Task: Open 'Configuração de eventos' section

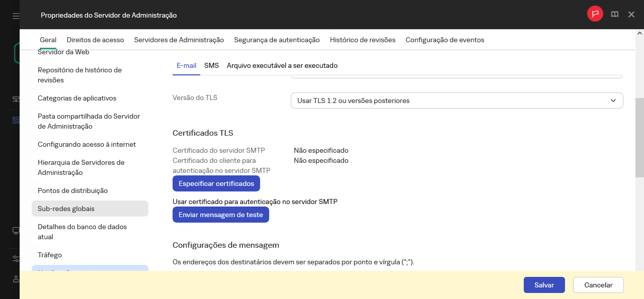Action: point(445,40)
